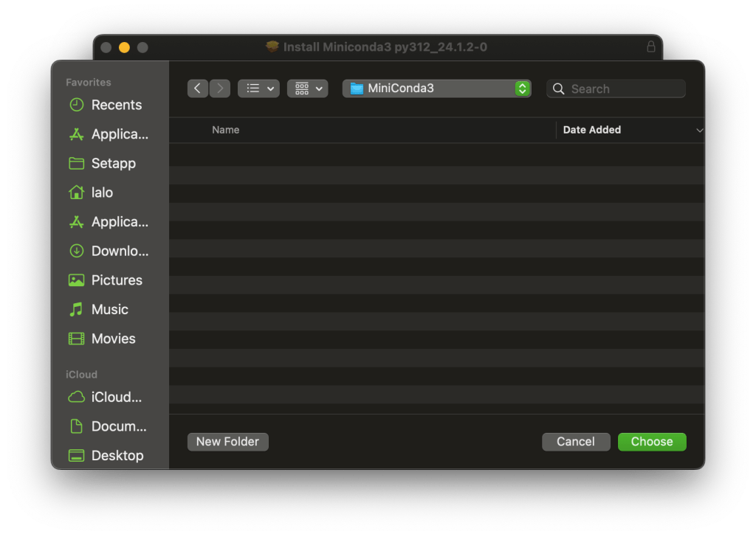756x537 pixels.
Task: Select Movies in the sidebar
Action: 113,339
